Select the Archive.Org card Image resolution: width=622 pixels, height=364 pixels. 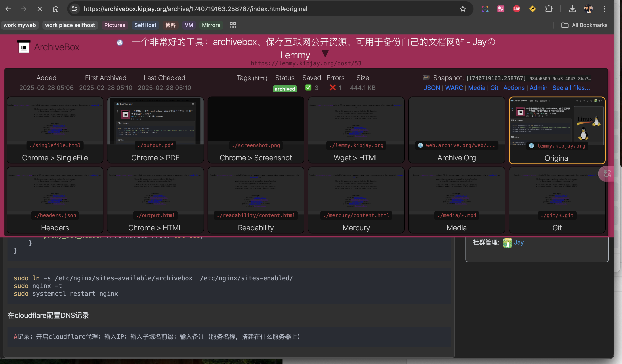(457, 130)
